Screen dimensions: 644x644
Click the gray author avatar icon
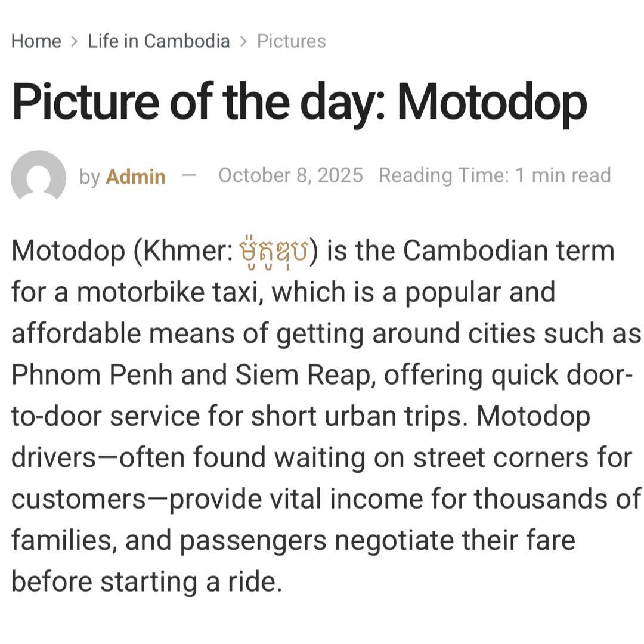(38, 177)
